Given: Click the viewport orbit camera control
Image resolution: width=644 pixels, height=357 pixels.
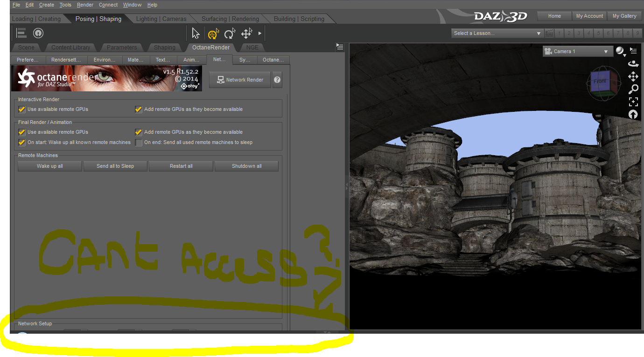Looking at the screenshot, I should pos(633,64).
